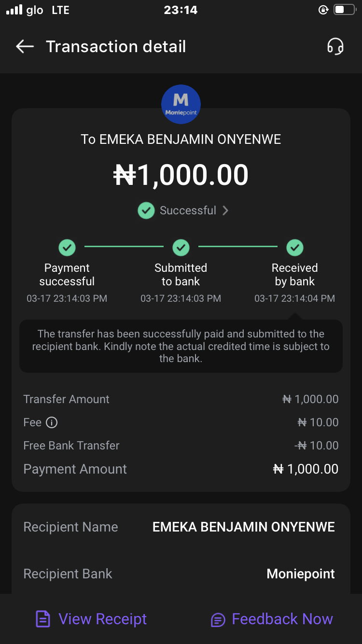The width and height of the screenshot is (362, 644).
Task: Tap Submitted to bank check mark
Action: 181,248
